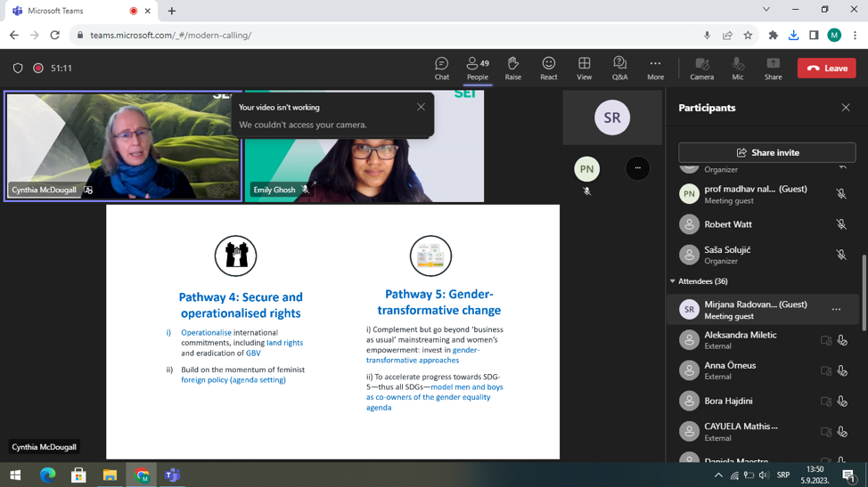Open a new browser tab

(x=172, y=11)
